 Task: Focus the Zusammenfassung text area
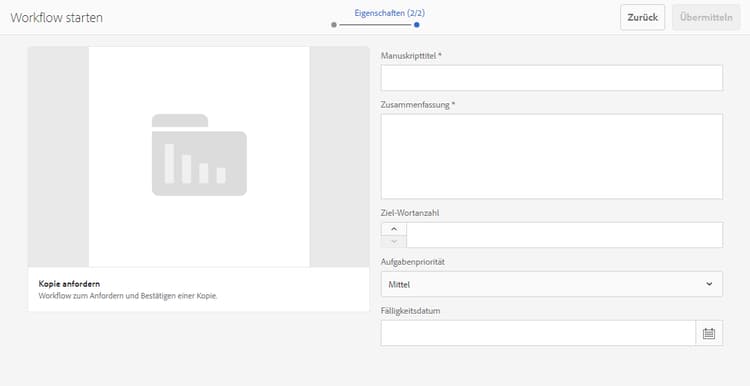click(x=551, y=156)
